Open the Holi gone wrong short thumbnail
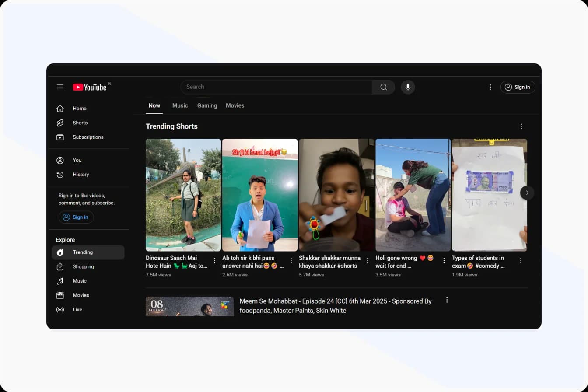 click(413, 195)
